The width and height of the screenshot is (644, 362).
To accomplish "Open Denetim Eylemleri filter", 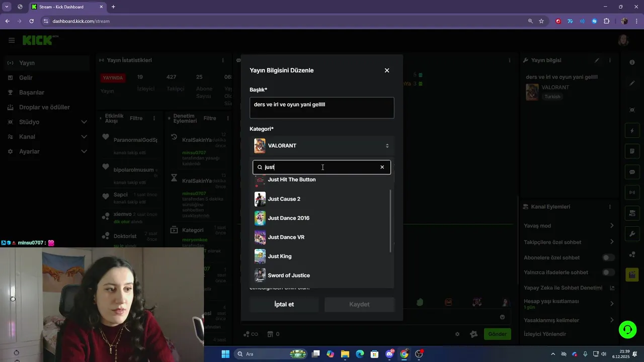I will (210, 118).
